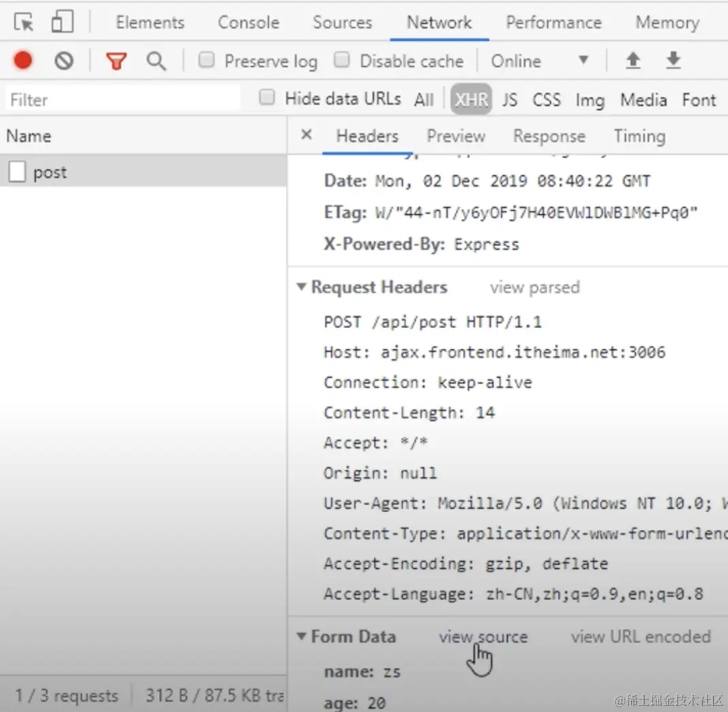
Task: Open the Timing tab
Action: [x=640, y=136]
